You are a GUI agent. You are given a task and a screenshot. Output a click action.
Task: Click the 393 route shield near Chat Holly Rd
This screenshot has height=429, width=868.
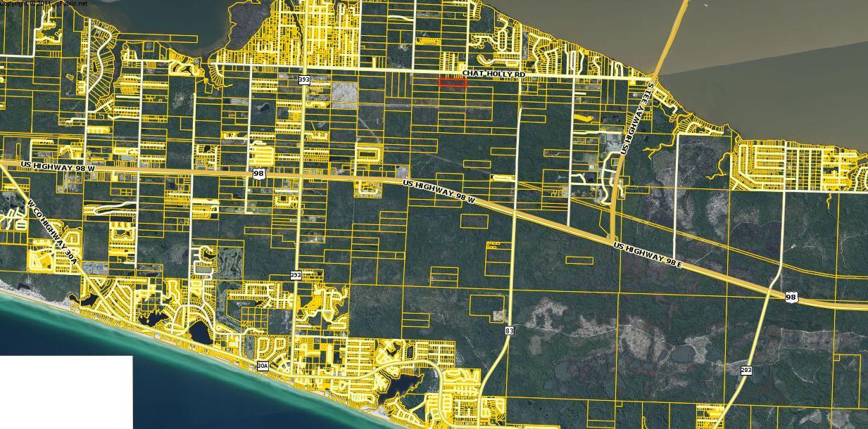[304, 80]
